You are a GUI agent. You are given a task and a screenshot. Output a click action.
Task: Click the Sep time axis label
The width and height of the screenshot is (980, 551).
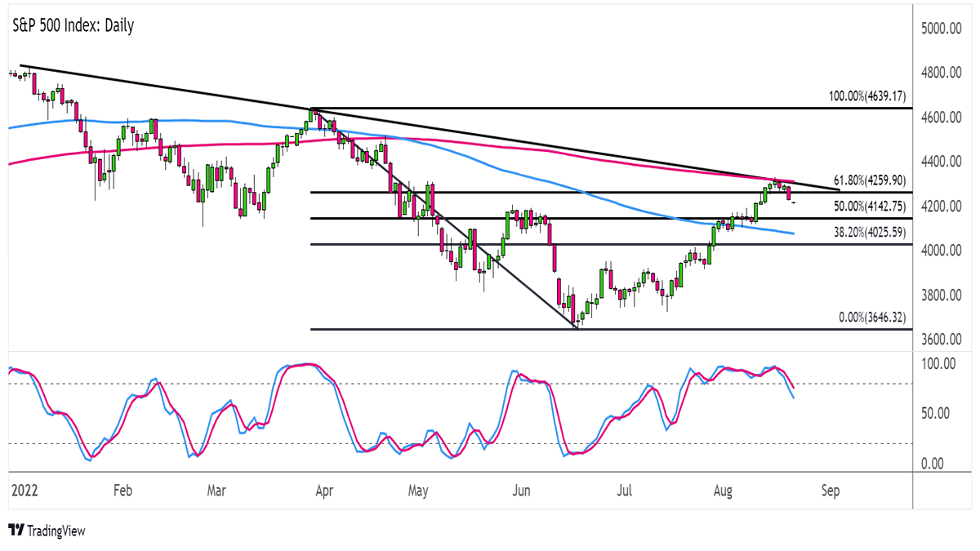tap(831, 491)
